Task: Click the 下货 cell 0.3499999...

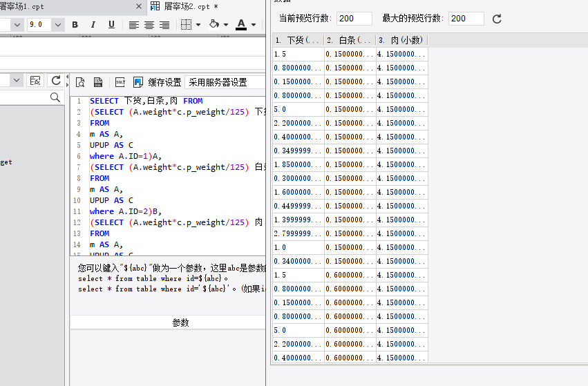Action: pyautogui.click(x=298, y=151)
